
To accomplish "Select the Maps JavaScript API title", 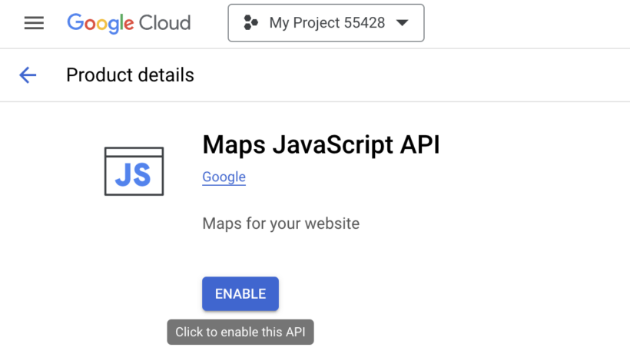I will coord(320,144).
